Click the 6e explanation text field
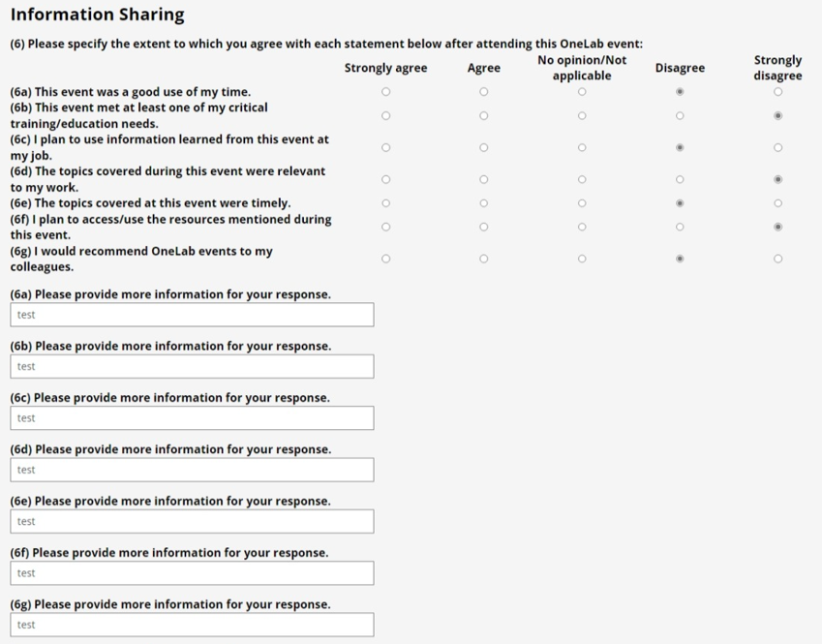 [192, 521]
